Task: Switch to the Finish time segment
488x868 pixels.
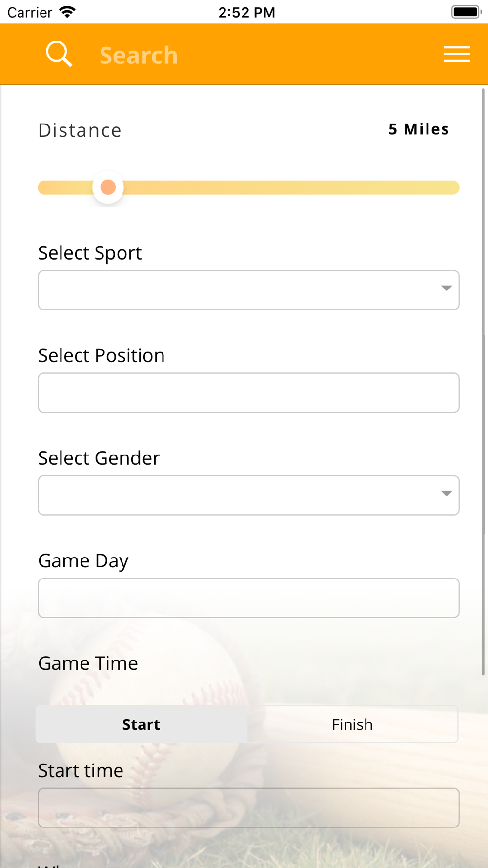Action: point(352,724)
